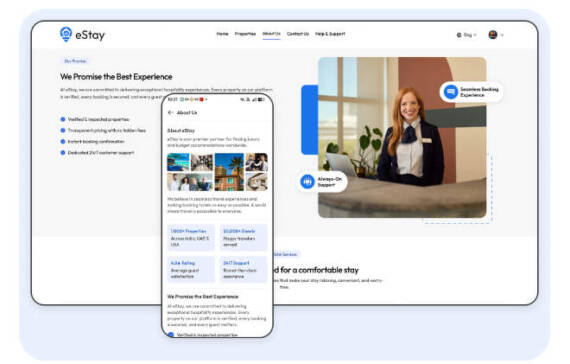Tap the back arrow beside About Us

point(170,113)
